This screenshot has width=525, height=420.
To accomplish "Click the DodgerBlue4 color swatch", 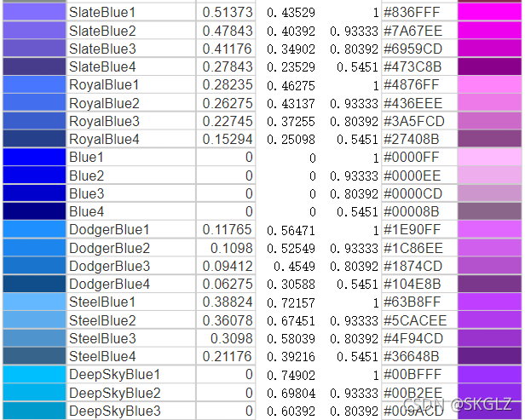I will [34, 284].
